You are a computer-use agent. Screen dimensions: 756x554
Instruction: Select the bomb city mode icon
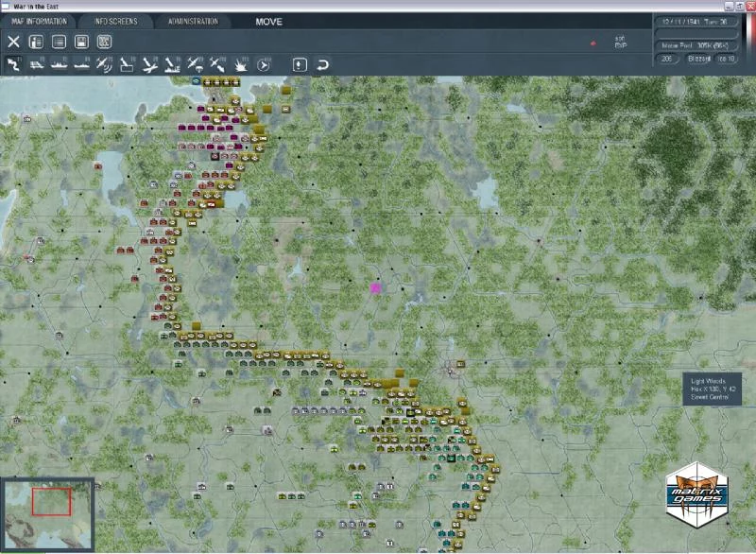[x=172, y=64]
